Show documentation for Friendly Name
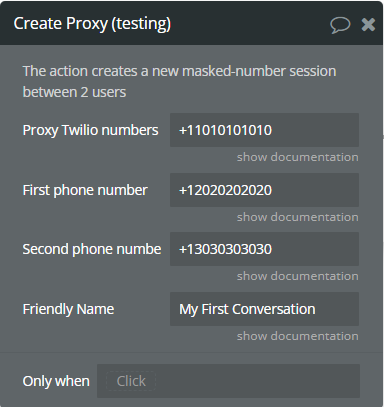The width and height of the screenshot is (384, 407). [x=298, y=336]
